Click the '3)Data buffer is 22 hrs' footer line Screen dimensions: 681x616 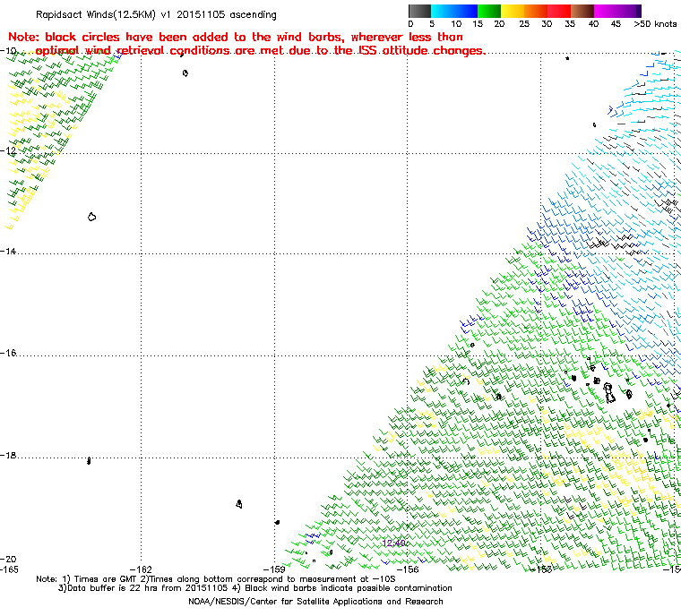[x=255, y=588]
